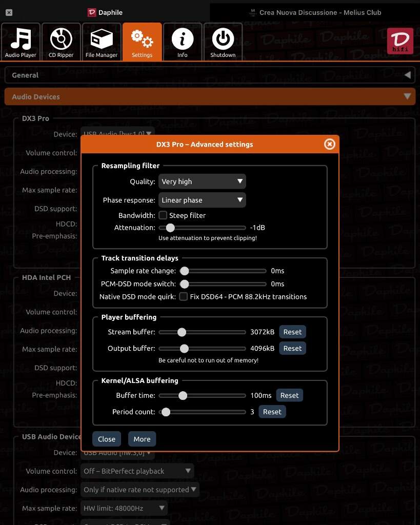Toggle Fix DSD64 - PCM 88.2kHz transitions
Image resolution: width=420 pixels, height=525 pixels.
coord(183,297)
